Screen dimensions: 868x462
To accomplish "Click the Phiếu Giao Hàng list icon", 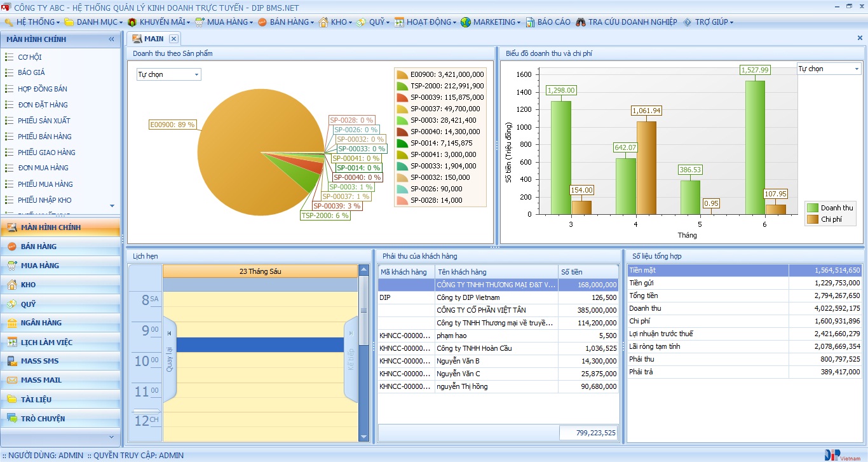I will 9,153.
